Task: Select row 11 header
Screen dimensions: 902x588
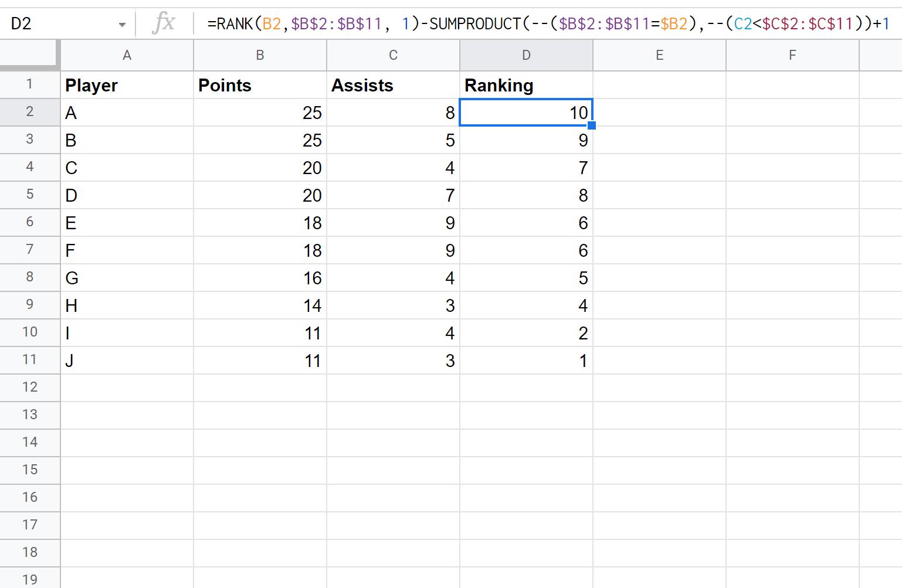Action: 30,360
